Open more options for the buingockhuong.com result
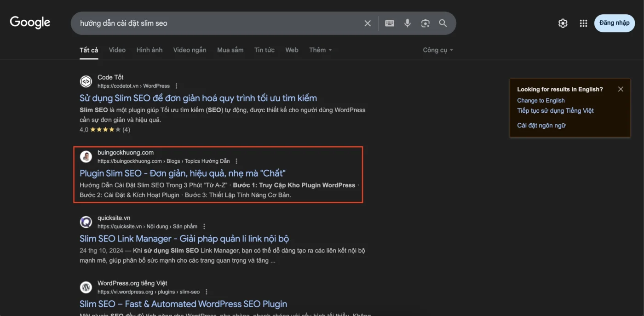The image size is (644, 316). tap(236, 161)
